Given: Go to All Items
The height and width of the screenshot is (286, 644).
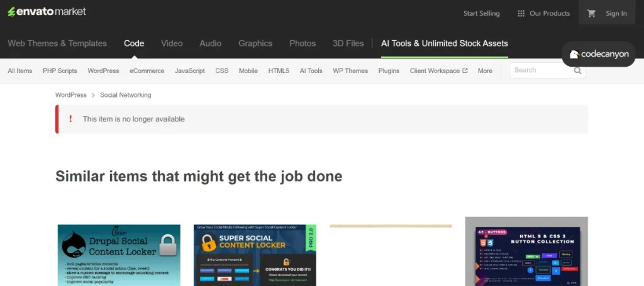Looking at the screenshot, I should click(x=19, y=71).
